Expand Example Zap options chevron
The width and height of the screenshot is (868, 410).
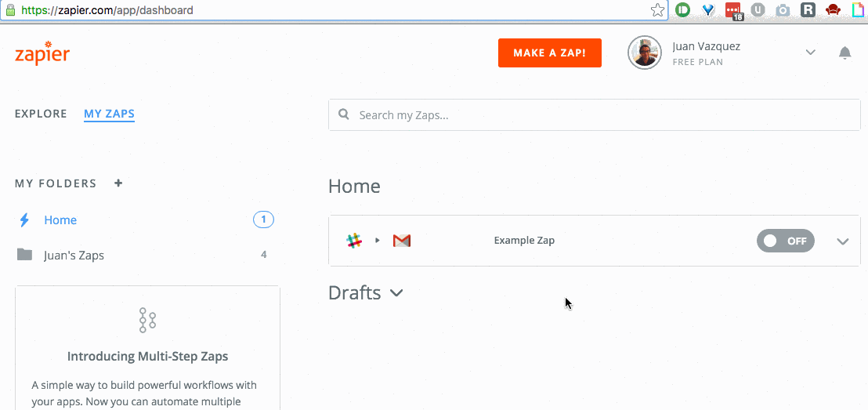(x=842, y=241)
